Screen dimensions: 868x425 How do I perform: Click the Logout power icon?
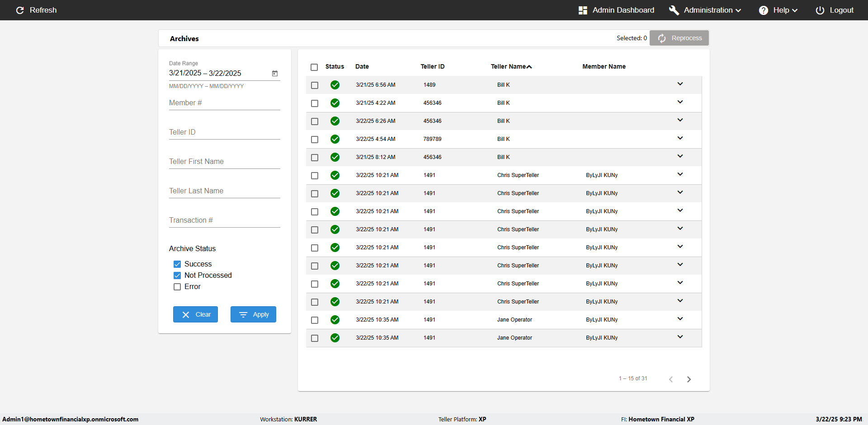pyautogui.click(x=820, y=10)
